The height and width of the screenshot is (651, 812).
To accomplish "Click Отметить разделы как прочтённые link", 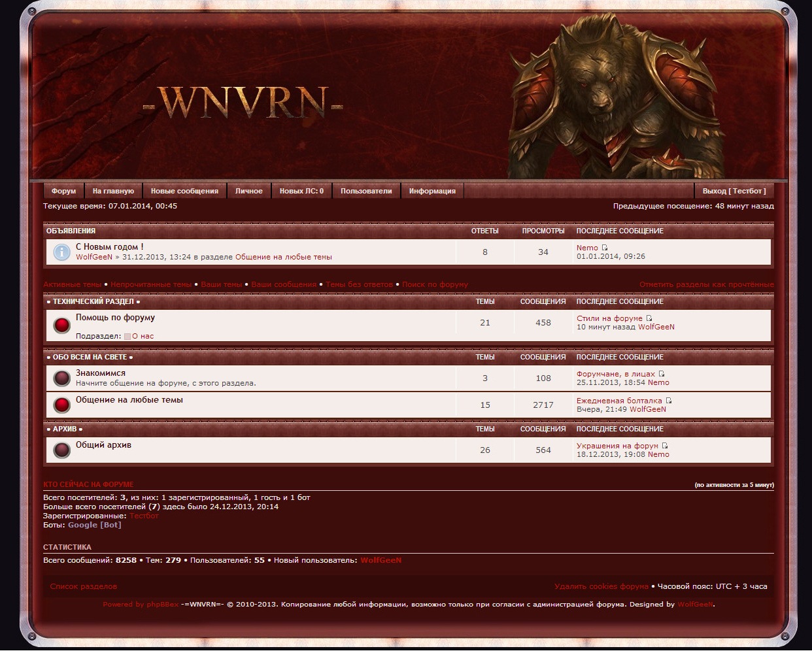I will tap(706, 284).
